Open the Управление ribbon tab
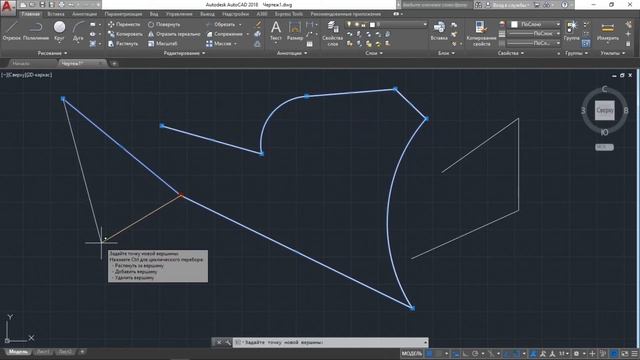The image size is (640, 360). point(179,14)
